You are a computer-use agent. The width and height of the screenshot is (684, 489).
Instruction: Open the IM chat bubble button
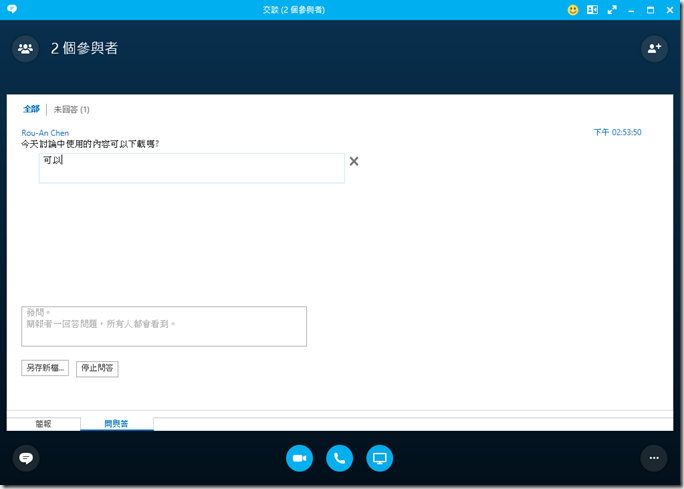point(26,458)
